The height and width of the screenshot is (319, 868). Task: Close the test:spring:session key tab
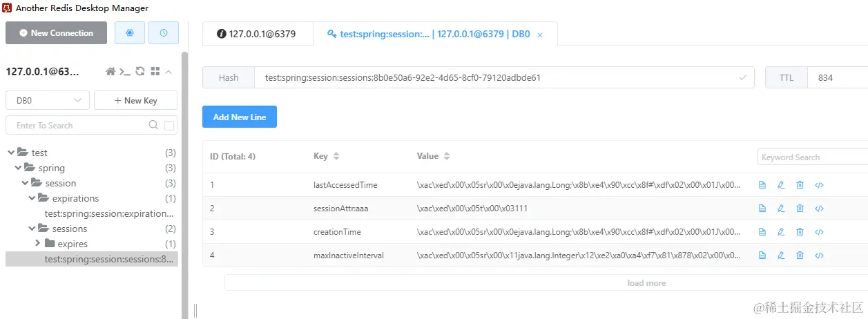540,34
